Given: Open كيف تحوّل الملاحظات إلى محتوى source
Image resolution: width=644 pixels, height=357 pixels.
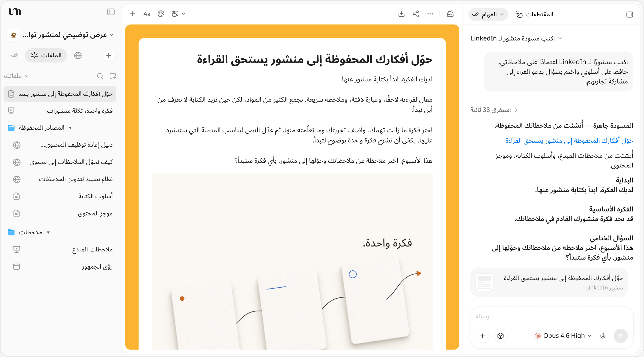Looking at the screenshot, I should pos(60,162).
